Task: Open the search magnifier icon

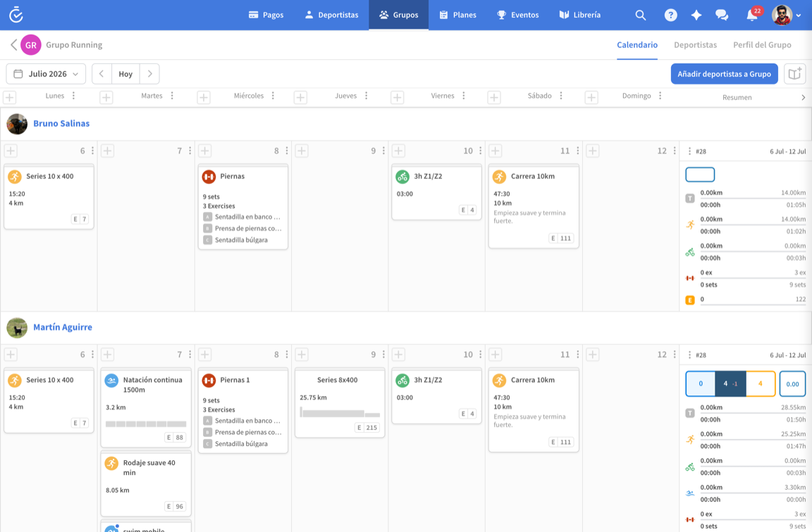Action: point(641,15)
